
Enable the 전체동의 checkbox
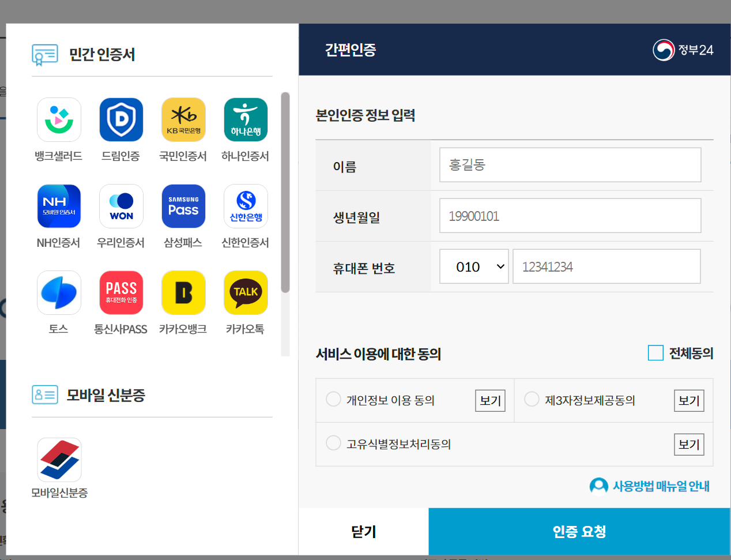[655, 354]
